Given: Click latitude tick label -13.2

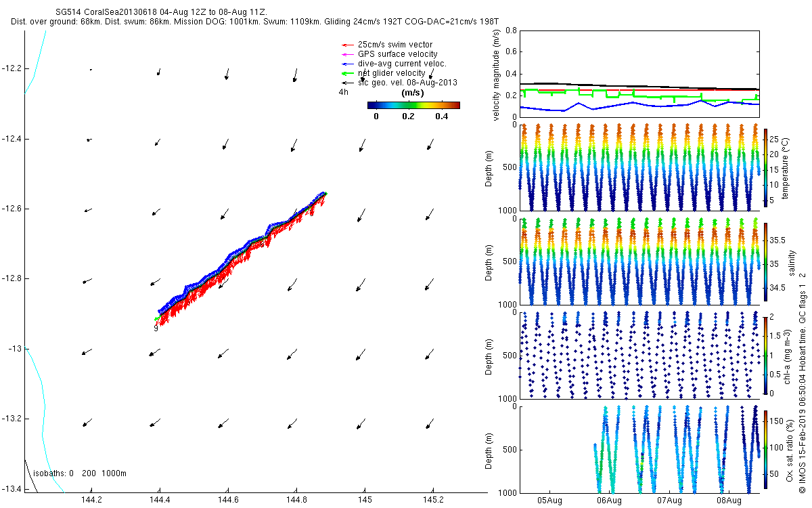Looking at the screenshot, I should (x=12, y=419).
